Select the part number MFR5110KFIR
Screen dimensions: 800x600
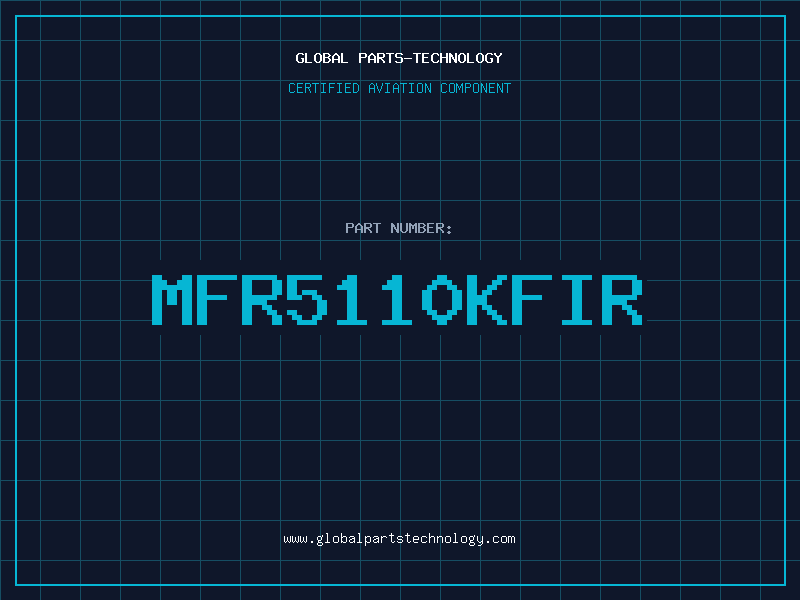[397, 300]
